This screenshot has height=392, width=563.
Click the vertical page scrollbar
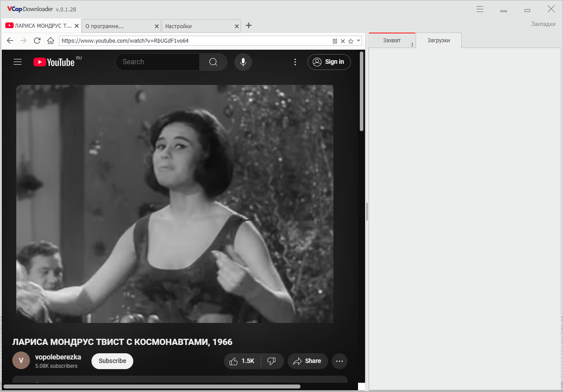click(362, 91)
